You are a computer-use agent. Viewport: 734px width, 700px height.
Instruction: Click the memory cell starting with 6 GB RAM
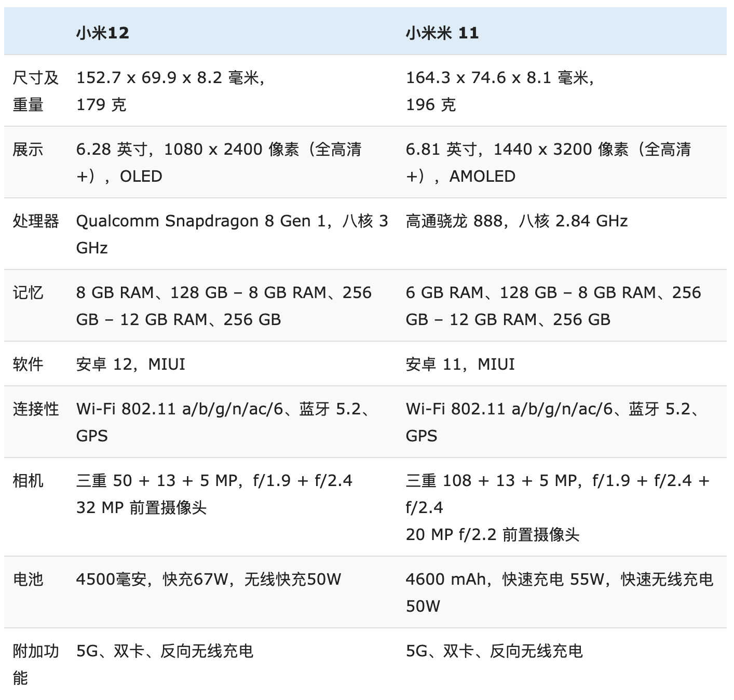553,306
